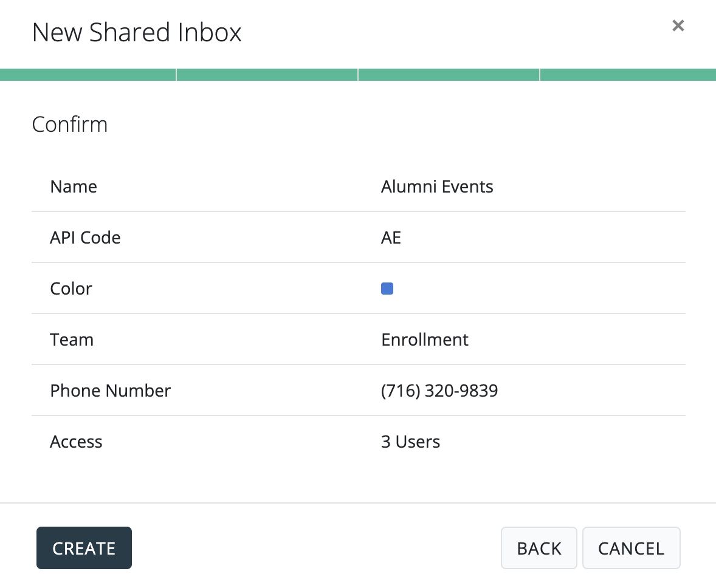Click the Name row label

74,186
